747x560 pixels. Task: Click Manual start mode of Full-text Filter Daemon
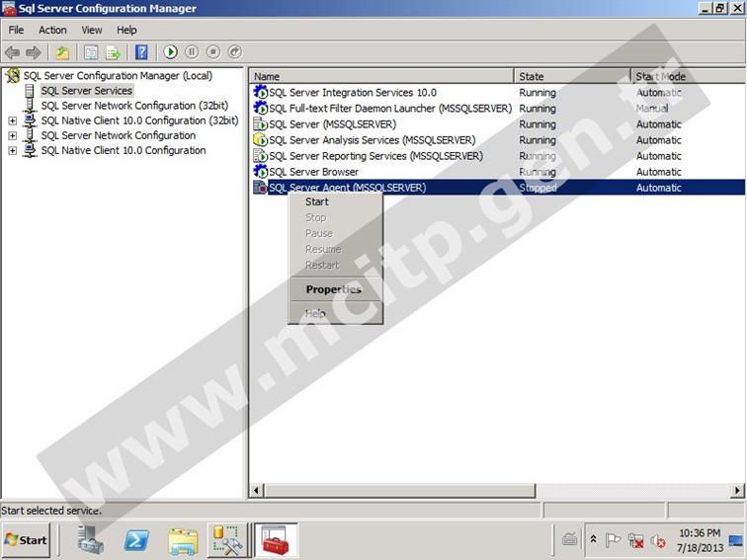[652, 108]
